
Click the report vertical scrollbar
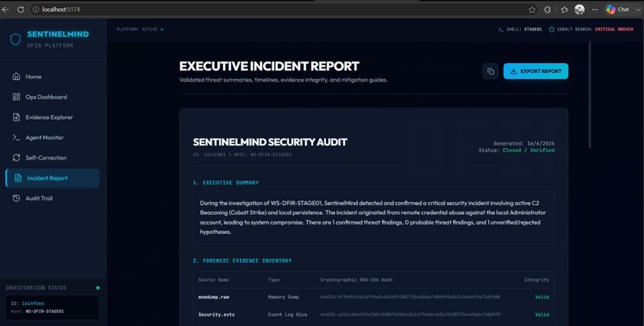coord(590,95)
